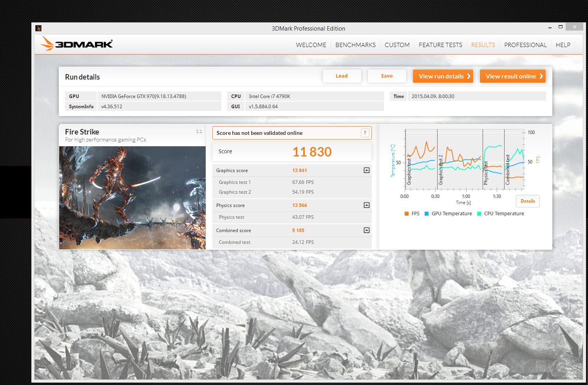Click the performance monitoring chart
This screenshot has height=385, width=588.
[464, 159]
